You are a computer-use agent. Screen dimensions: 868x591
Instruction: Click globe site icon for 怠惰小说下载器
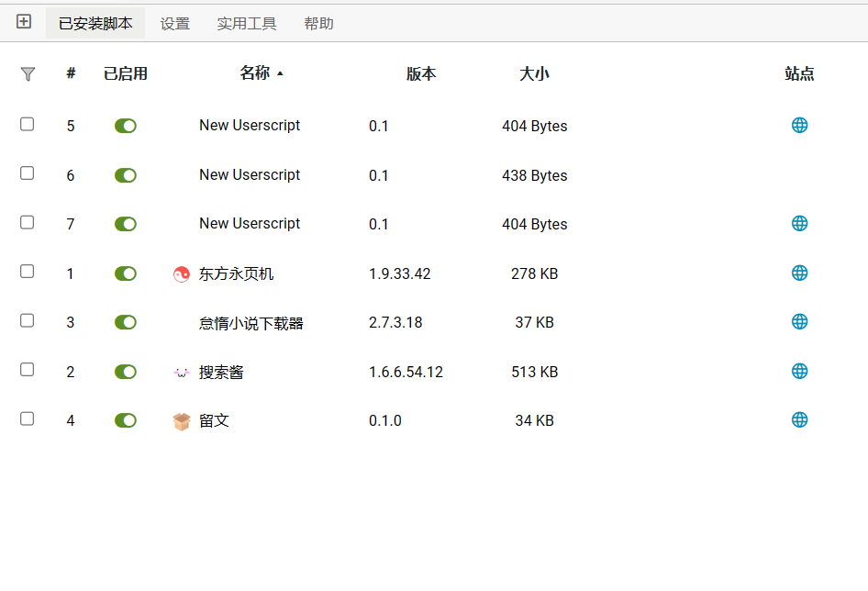click(799, 321)
